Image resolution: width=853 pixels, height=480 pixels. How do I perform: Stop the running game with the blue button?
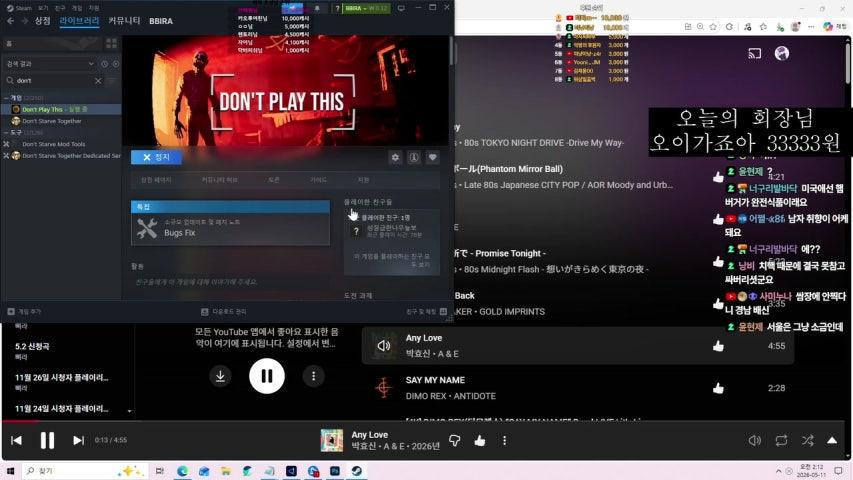point(157,157)
